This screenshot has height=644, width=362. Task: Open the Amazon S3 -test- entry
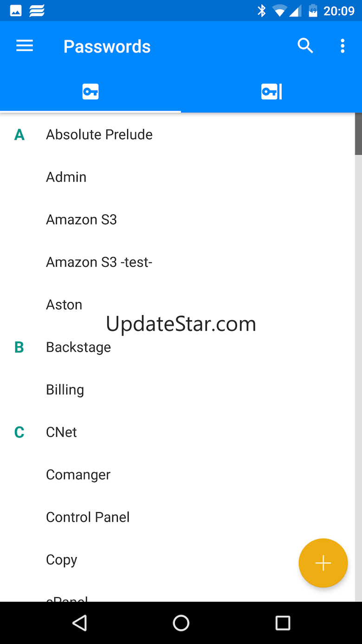coord(177,262)
